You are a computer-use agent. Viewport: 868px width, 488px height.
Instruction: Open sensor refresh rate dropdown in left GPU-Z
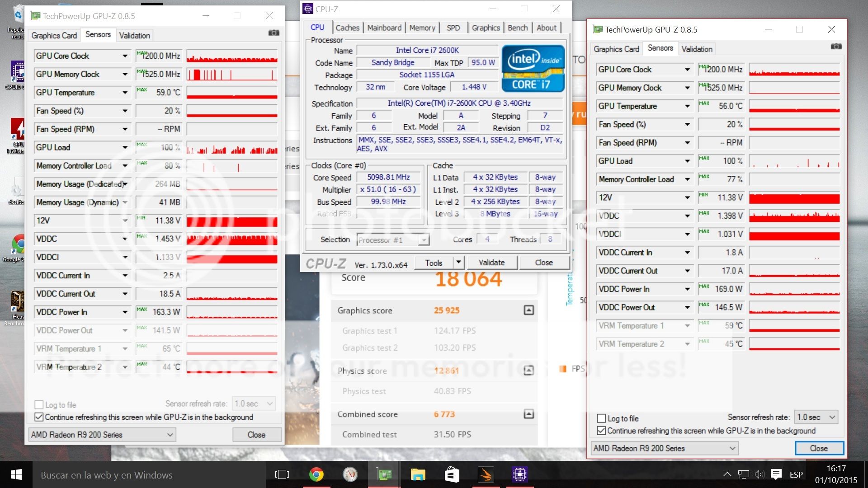[x=254, y=404]
